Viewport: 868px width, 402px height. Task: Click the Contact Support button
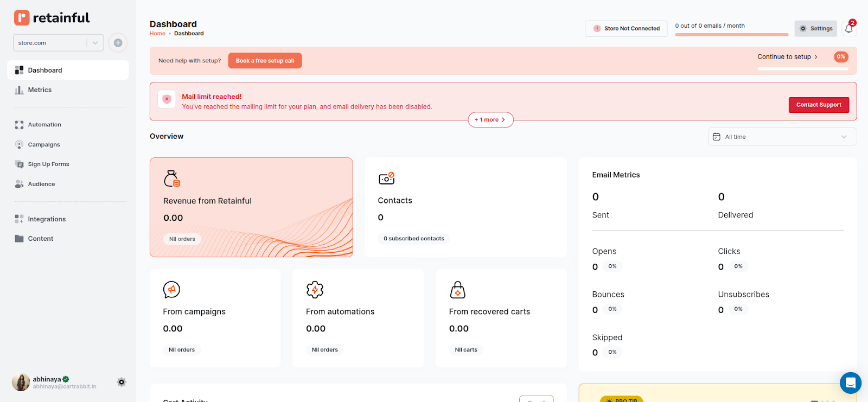click(819, 105)
